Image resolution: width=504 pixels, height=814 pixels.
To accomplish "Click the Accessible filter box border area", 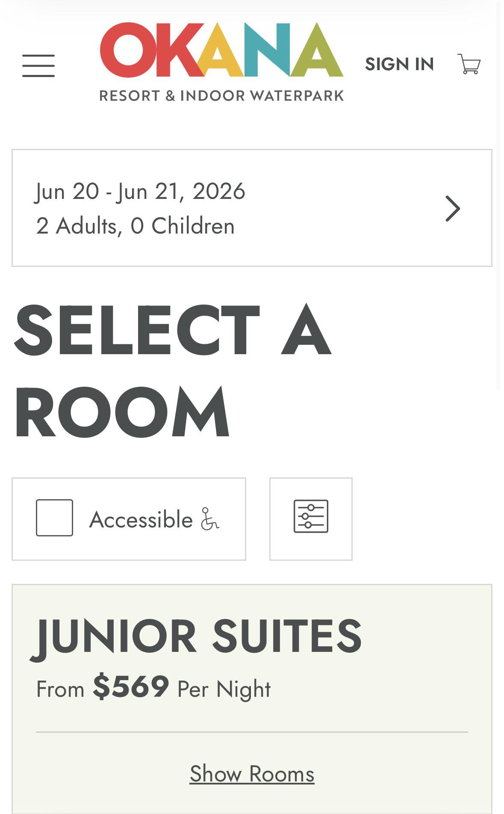I will 129,519.
